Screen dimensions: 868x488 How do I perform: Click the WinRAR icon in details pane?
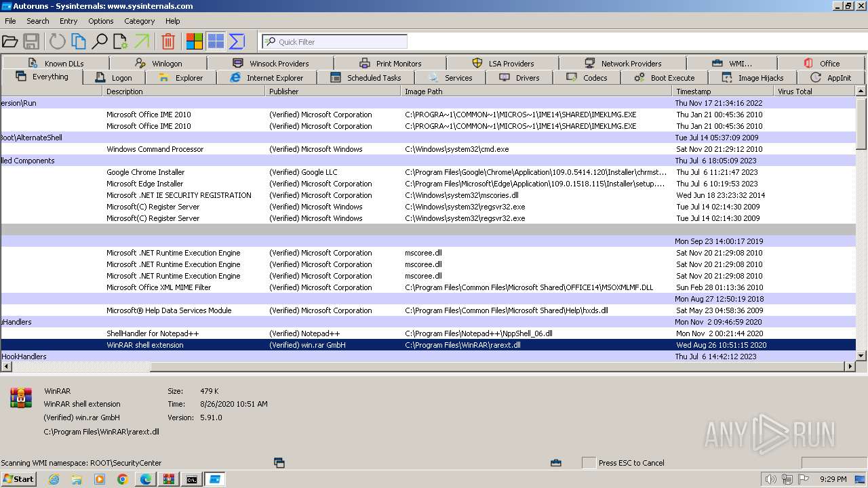tap(21, 398)
